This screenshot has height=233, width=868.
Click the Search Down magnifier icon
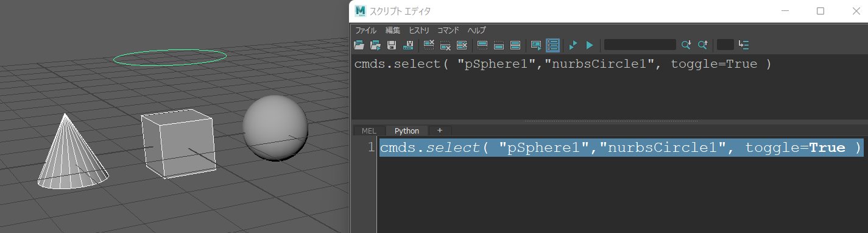click(x=686, y=45)
